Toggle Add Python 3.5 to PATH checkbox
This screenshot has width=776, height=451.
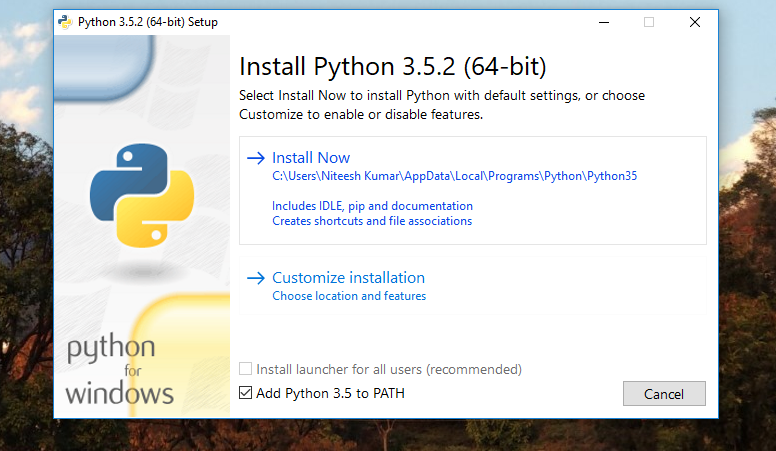245,393
